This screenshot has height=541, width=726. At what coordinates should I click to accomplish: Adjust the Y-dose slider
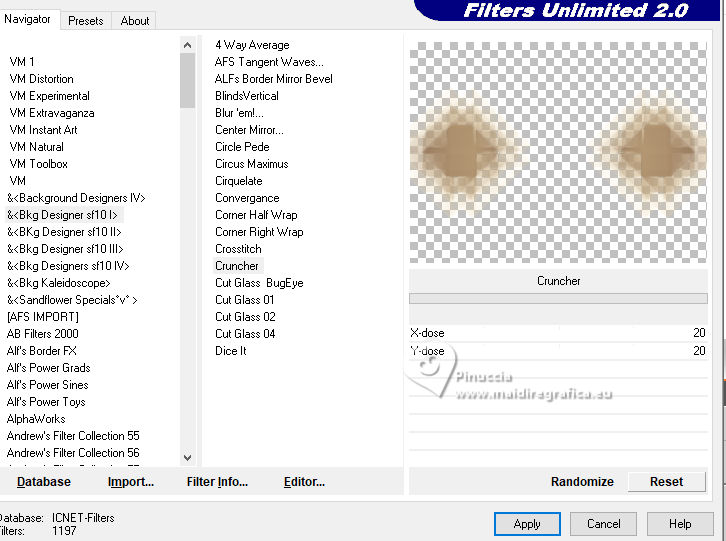pos(558,351)
